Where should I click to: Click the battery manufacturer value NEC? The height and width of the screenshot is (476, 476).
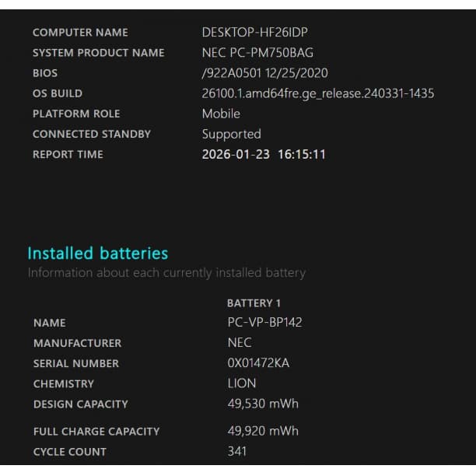[240, 342]
